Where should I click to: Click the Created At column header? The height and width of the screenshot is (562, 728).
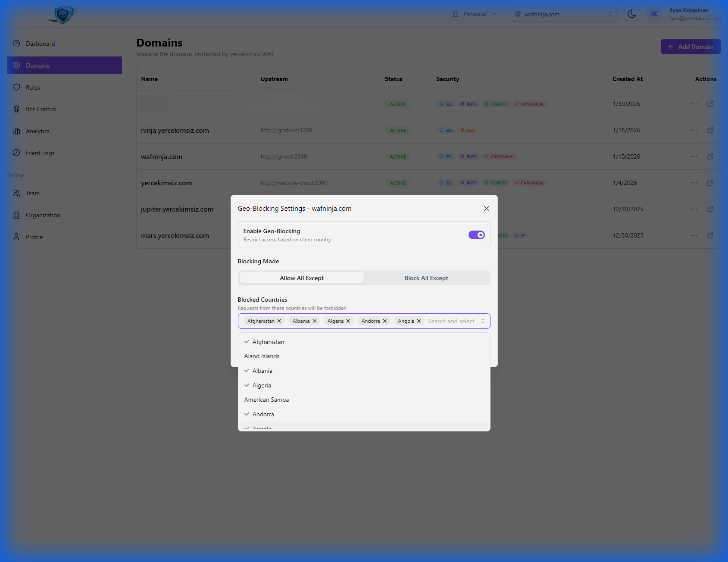pyautogui.click(x=628, y=79)
